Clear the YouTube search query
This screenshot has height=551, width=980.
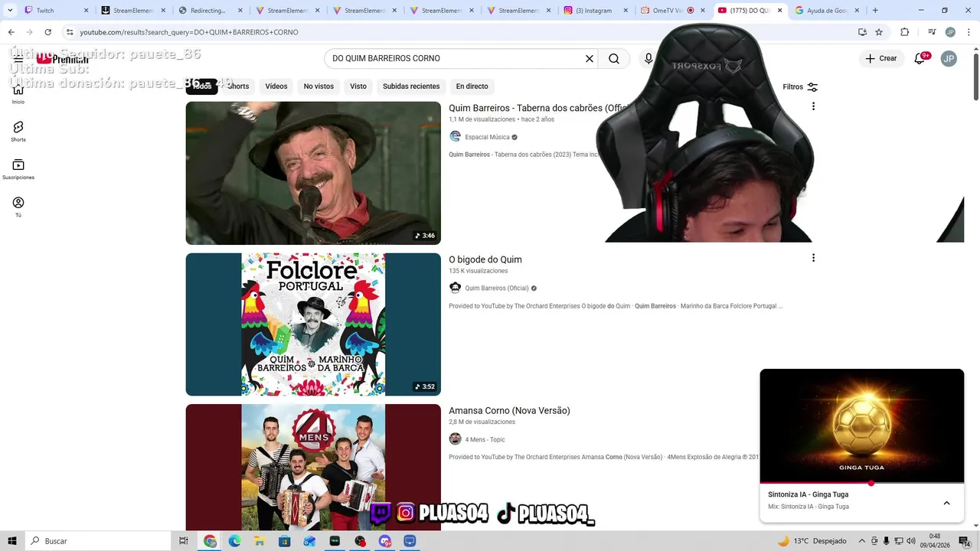590,58
